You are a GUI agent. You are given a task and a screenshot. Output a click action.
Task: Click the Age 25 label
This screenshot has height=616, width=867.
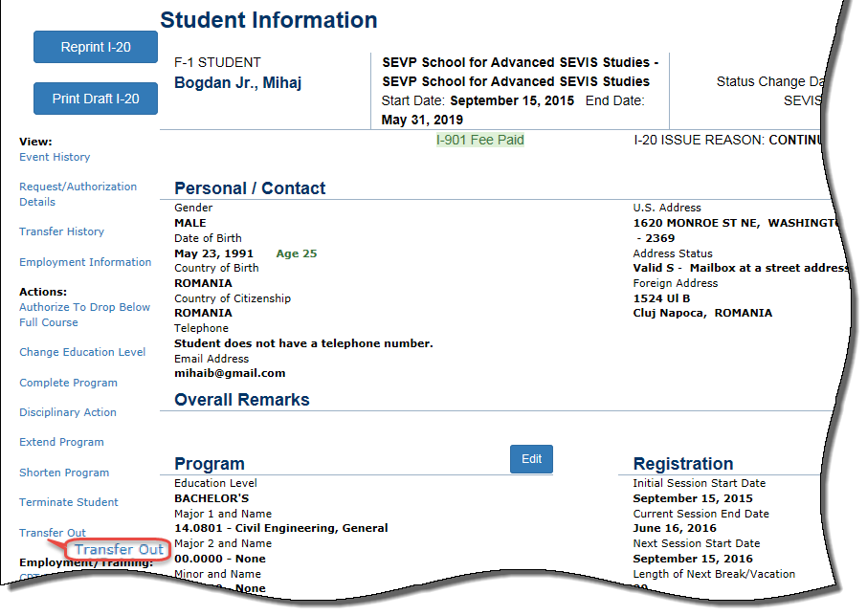point(297,253)
